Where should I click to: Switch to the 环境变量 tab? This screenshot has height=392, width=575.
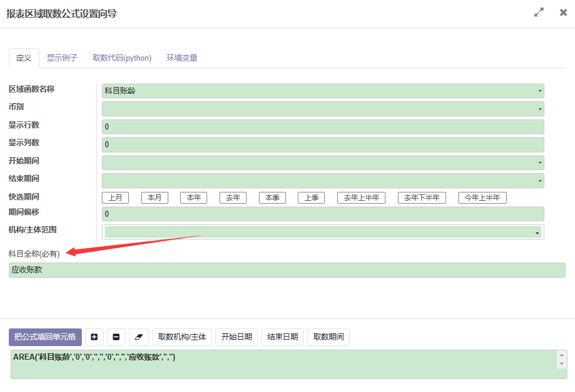(x=182, y=58)
